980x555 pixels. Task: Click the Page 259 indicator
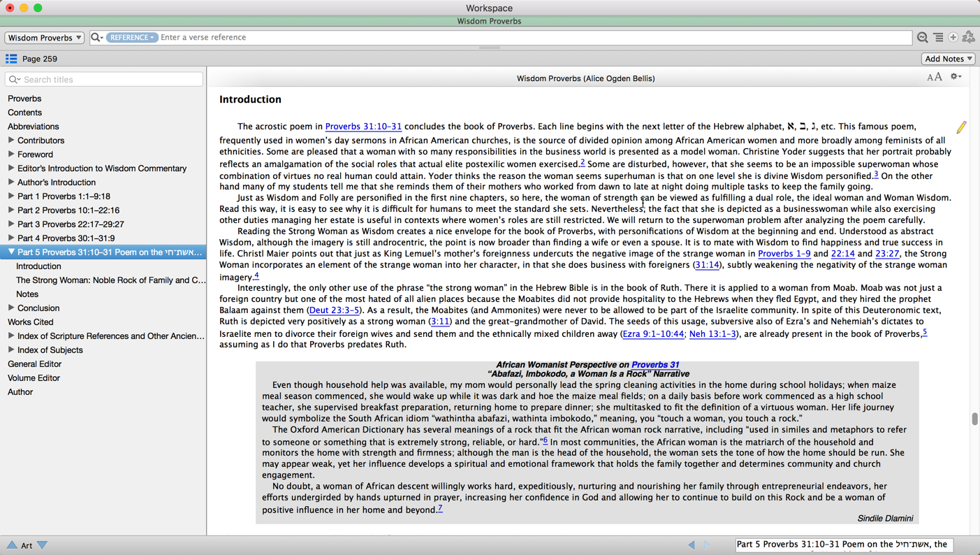click(40, 59)
